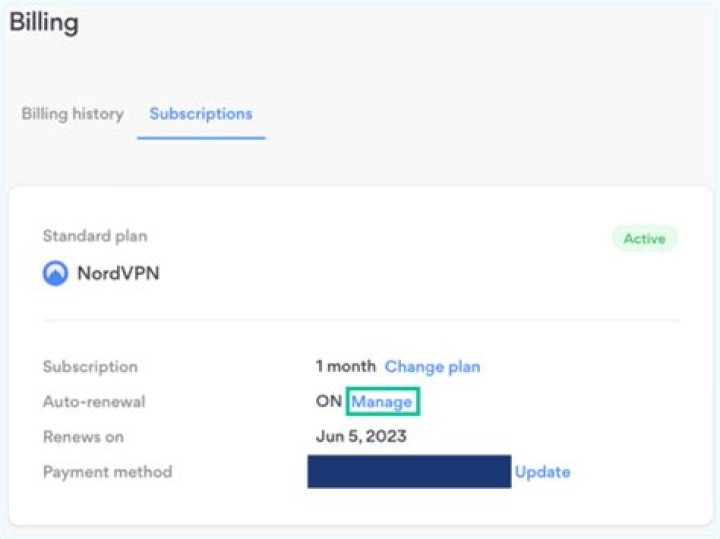Click the Billing page heading
Viewport: 720px width, 539px height.
point(44,23)
